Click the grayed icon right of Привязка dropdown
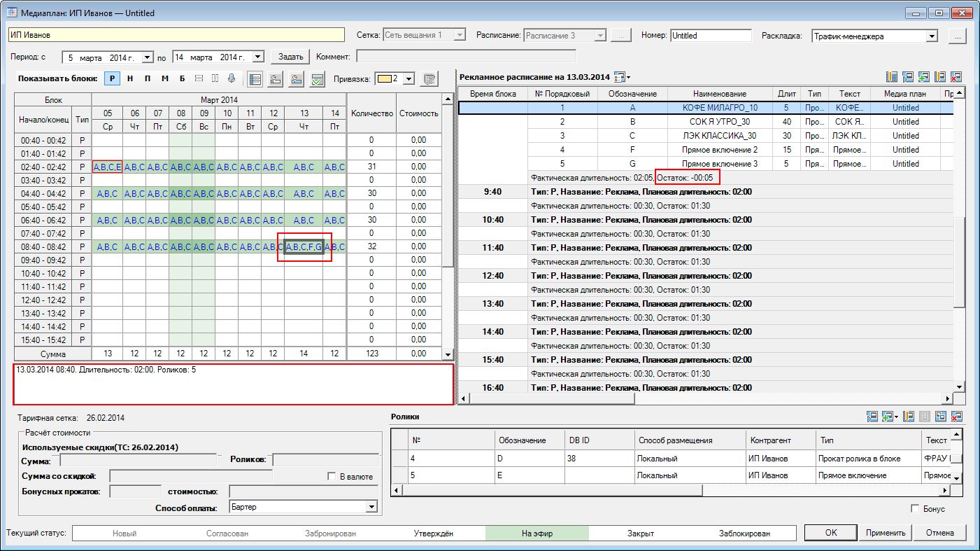The width and height of the screenshot is (980, 551). click(429, 79)
